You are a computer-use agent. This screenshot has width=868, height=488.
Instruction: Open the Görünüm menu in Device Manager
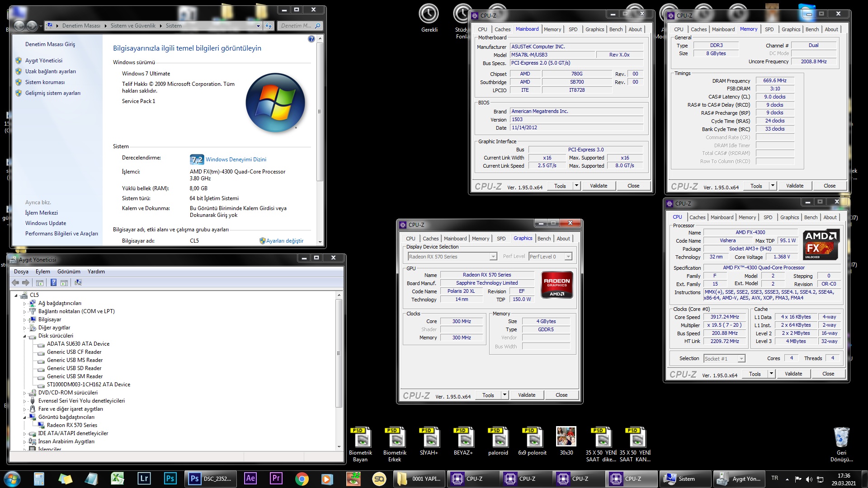(69, 272)
